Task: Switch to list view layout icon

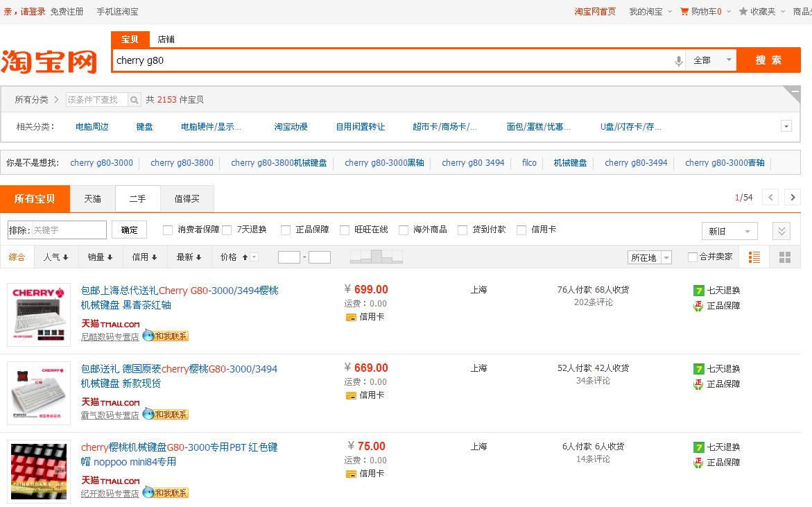Action: click(754, 257)
